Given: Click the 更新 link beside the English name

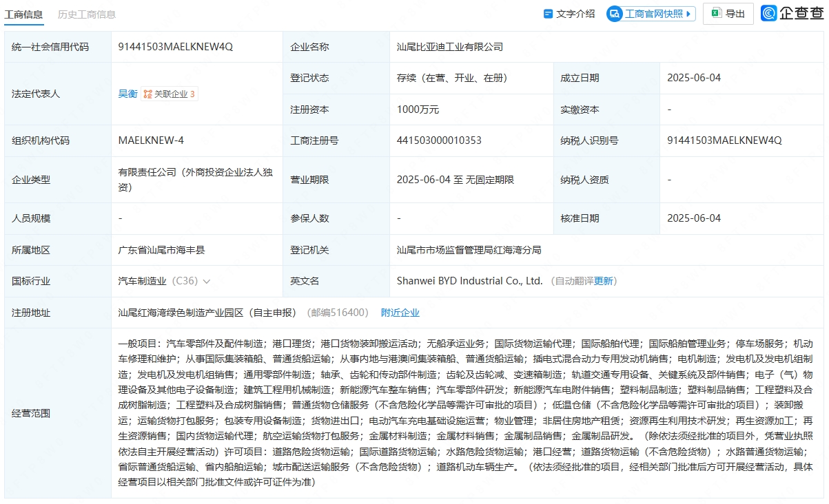Looking at the screenshot, I should [603, 281].
